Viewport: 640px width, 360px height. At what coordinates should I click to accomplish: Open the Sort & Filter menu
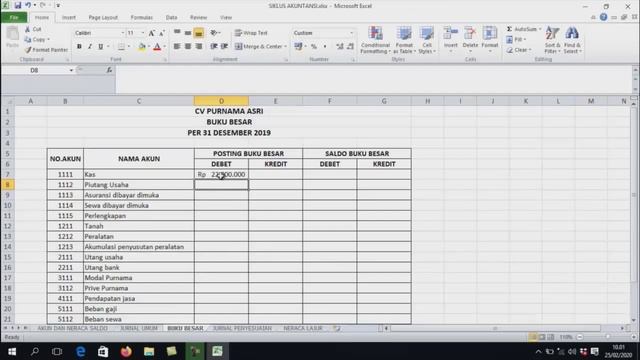(x=552, y=40)
